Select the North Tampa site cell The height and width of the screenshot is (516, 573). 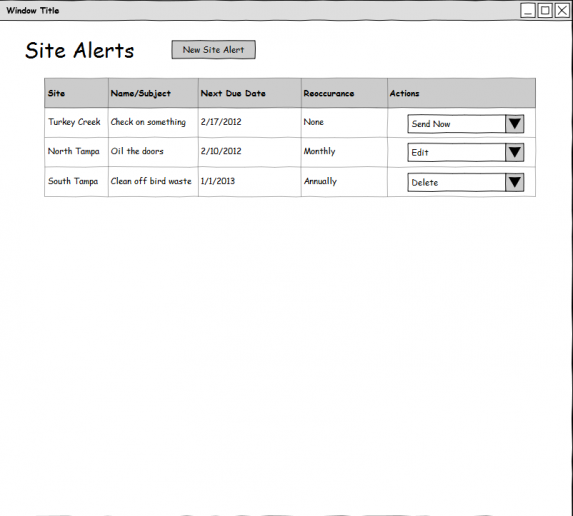point(73,151)
